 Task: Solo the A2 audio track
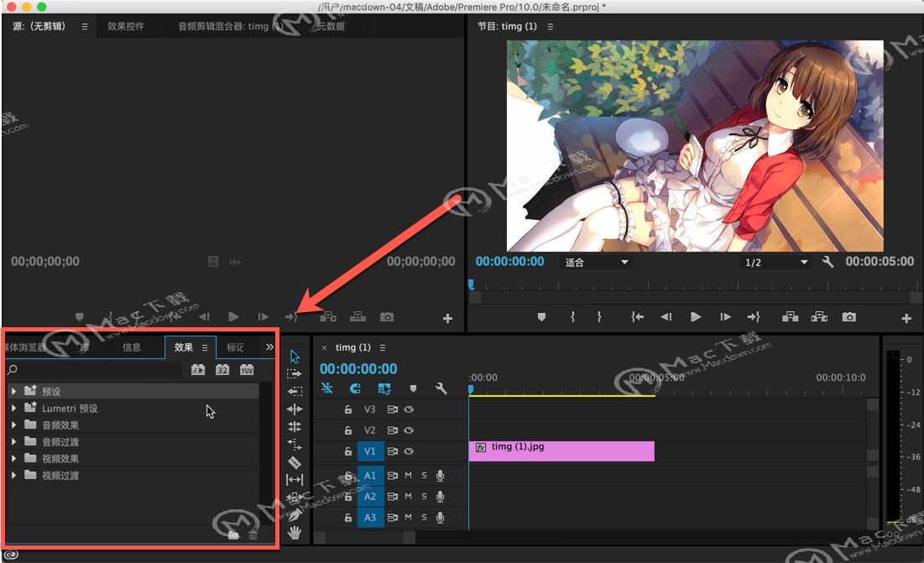[x=425, y=497]
